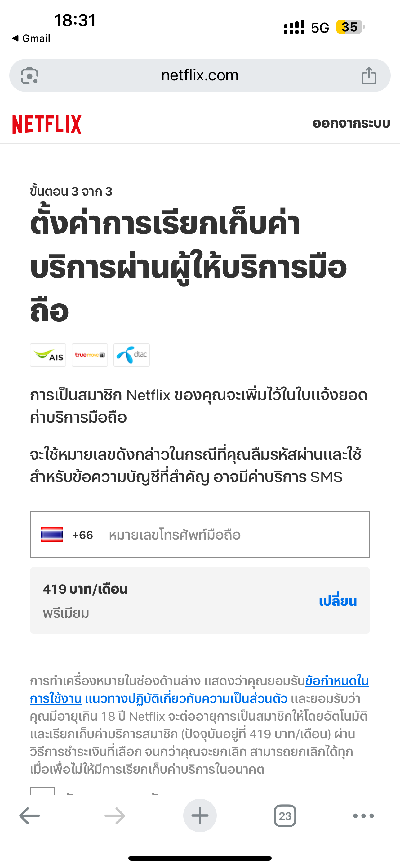
Task: Open the tab switcher showing 23 tabs
Action: (x=285, y=816)
